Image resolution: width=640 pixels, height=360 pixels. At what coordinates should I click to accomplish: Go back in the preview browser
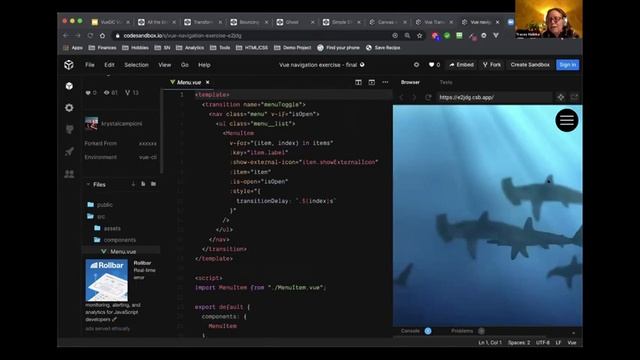(x=402, y=98)
